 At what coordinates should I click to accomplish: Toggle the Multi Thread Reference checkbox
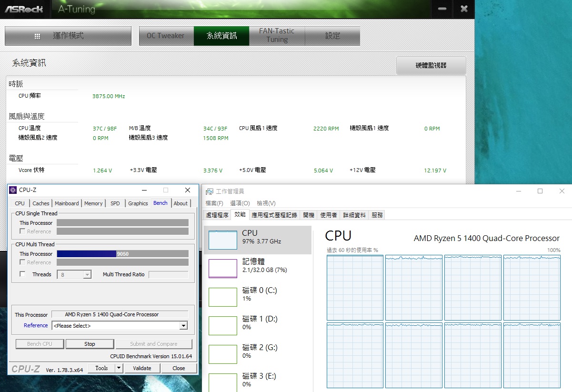[22, 262]
